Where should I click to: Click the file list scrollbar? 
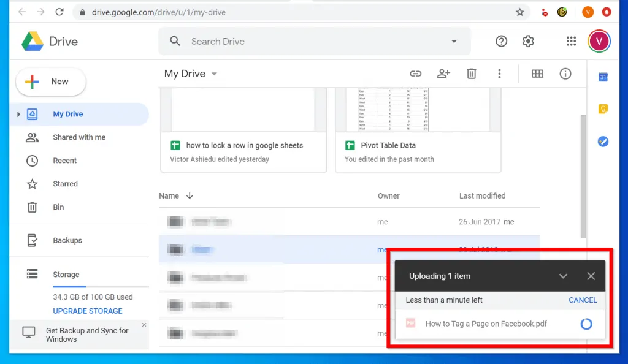(583, 176)
